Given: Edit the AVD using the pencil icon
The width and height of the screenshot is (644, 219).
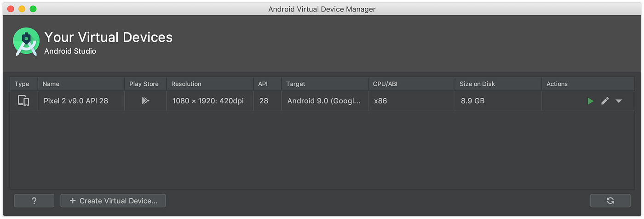Looking at the screenshot, I should [x=605, y=101].
